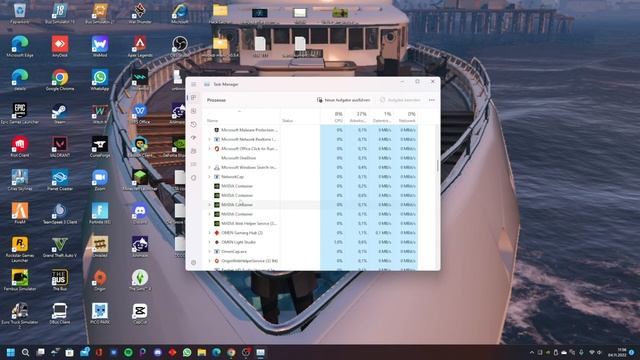Select Microsoft Malware Protection process row
Screen dimensions: 640x360
pyautogui.click(x=311, y=130)
